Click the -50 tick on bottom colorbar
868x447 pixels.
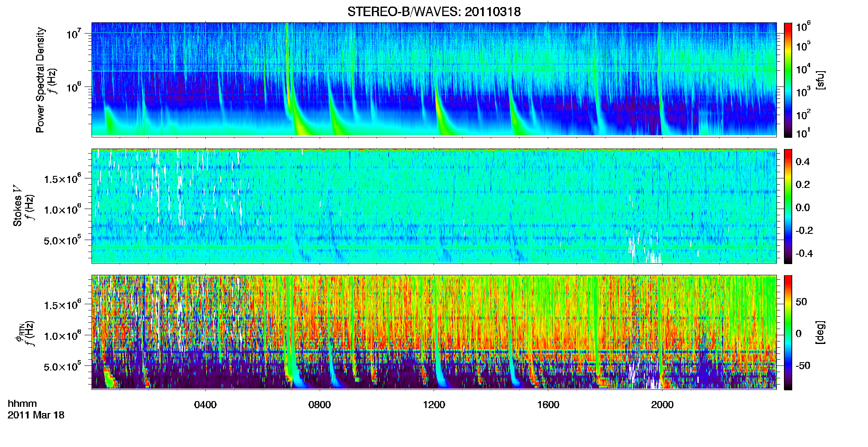[x=803, y=365]
